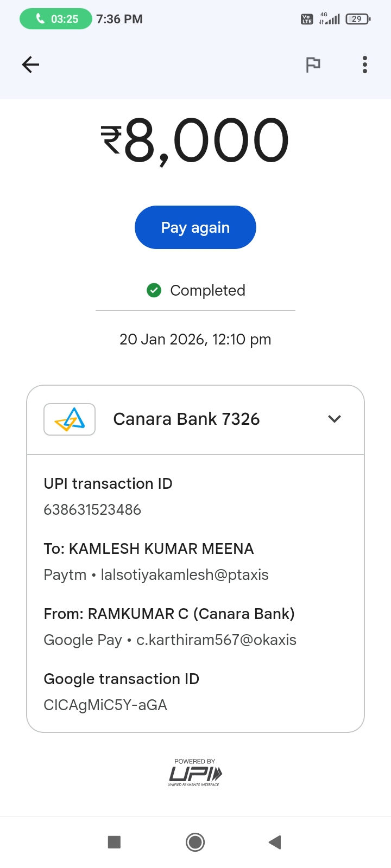
Task: Tap the UPI logo at bottom
Action: 195,774
